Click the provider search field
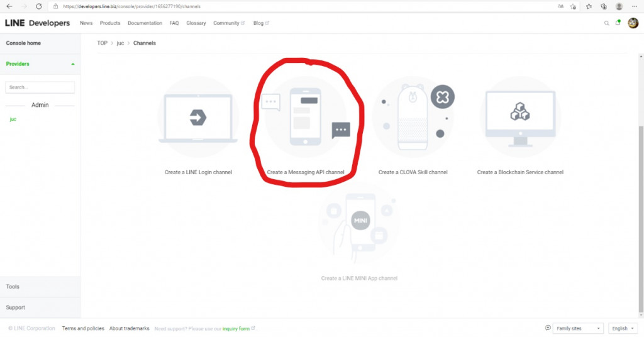This screenshot has height=337, width=644. pyautogui.click(x=40, y=87)
